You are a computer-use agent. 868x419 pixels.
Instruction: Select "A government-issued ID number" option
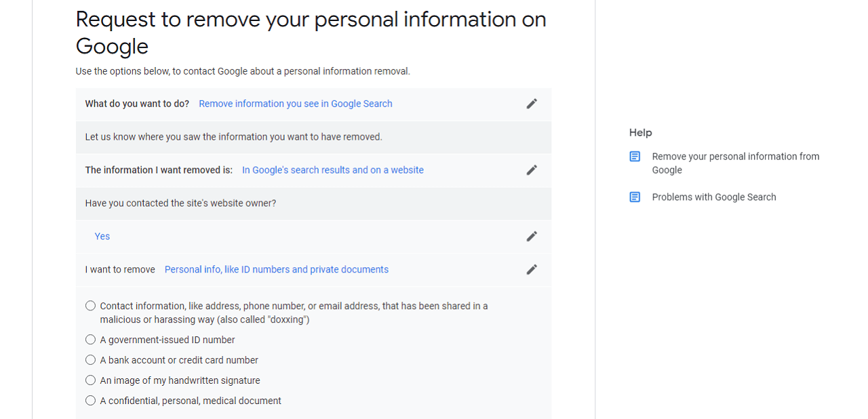(x=90, y=340)
